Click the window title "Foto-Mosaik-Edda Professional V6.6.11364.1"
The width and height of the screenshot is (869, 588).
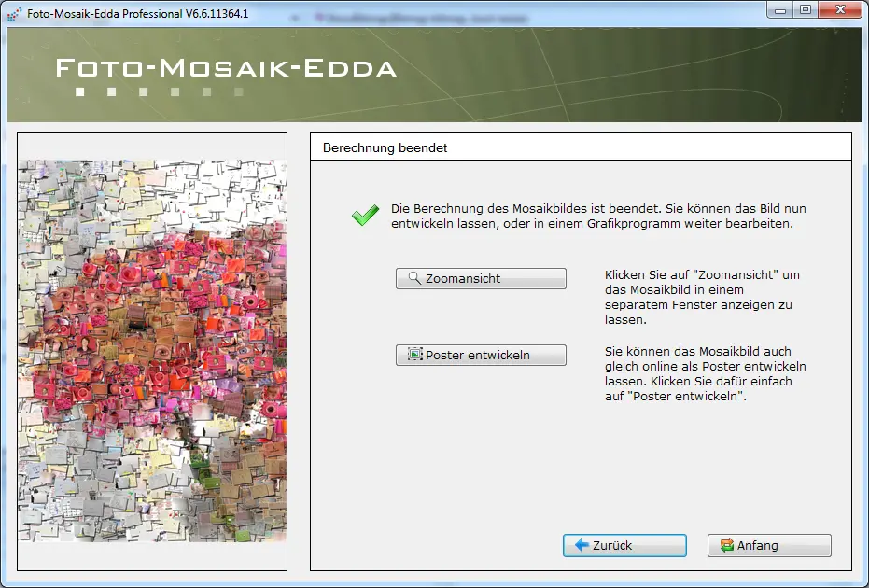coord(138,14)
